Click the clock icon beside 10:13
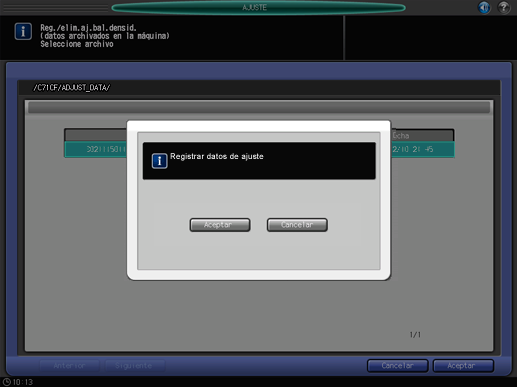Image resolution: width=517 pixels, height=387 pixels. pyautogui.click(x=7, y=382)
